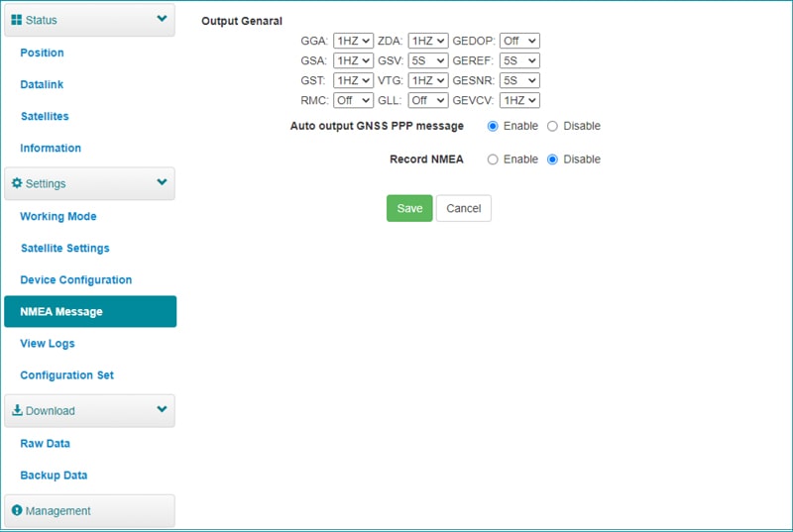The height and width of the screenshot is (532, 793).
Task: Collapse the Settings section chevron
Action: [162, 182]
